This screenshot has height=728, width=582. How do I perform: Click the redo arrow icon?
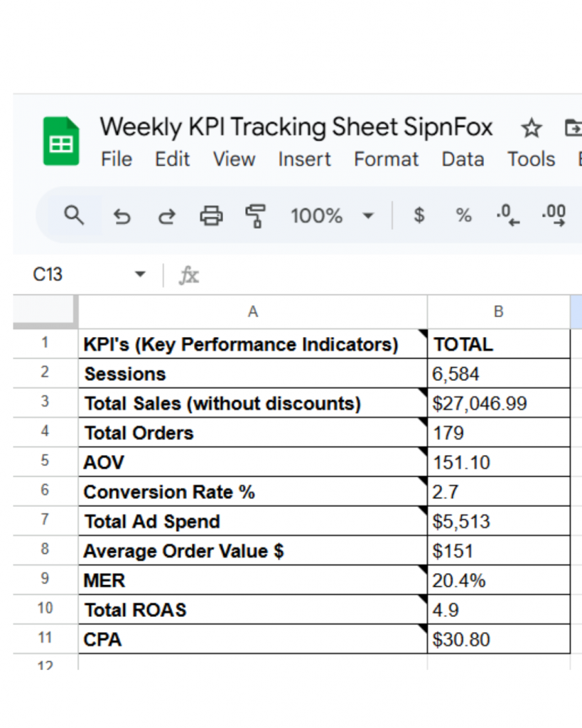pos(166,215)
